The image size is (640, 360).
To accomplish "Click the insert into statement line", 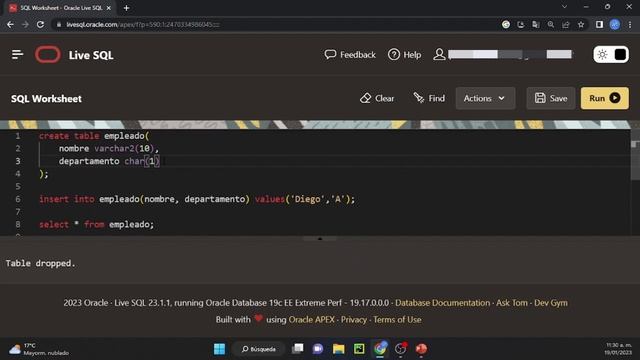I will [x=197, y=199].
